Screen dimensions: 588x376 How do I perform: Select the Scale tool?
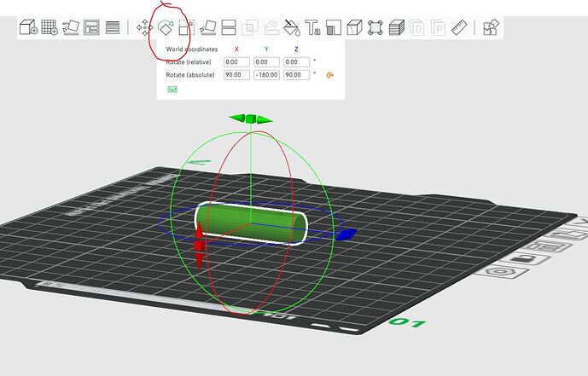[186, 28]
